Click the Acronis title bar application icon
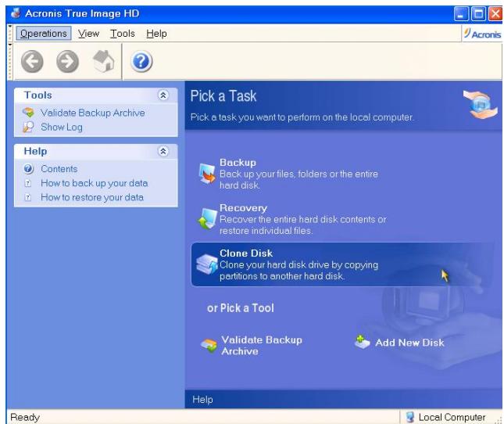Screen dimensions: 504x424 [16, 13]
